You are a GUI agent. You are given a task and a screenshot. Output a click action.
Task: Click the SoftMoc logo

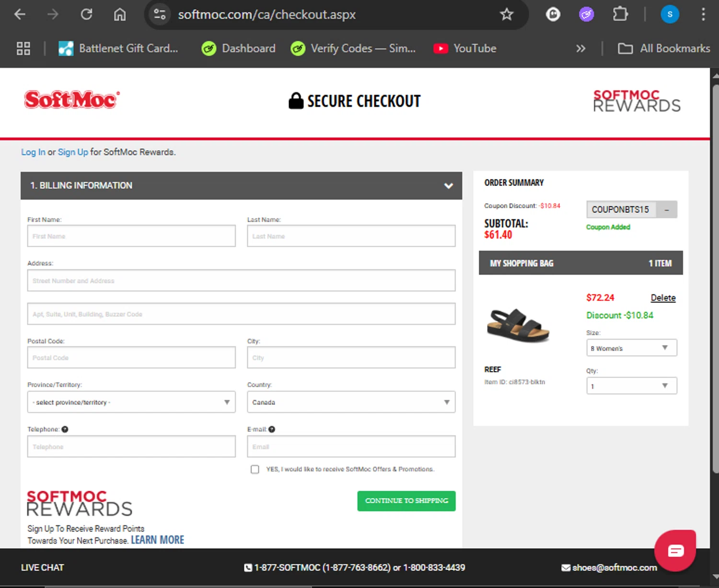72,100
